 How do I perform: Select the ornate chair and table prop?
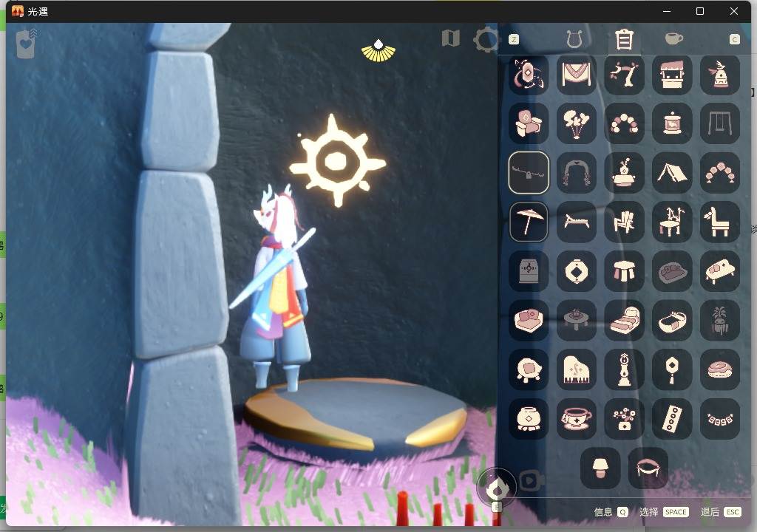(x=672, y=222)
